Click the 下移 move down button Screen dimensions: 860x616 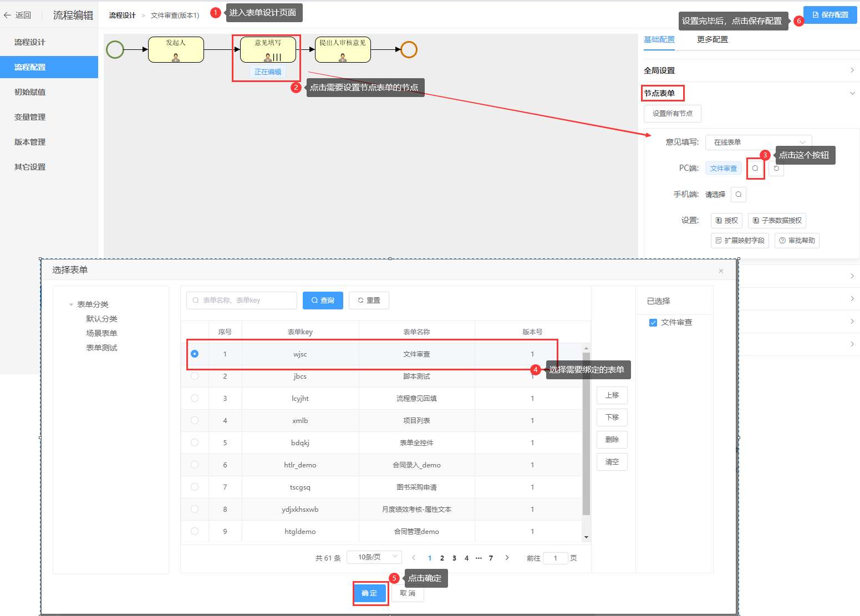pyautogui.click(x=612, y=418)
